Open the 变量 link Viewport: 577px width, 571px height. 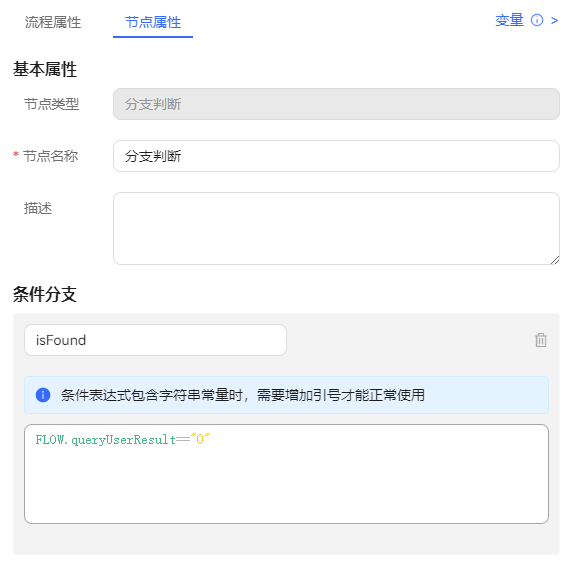coord(509,20)
